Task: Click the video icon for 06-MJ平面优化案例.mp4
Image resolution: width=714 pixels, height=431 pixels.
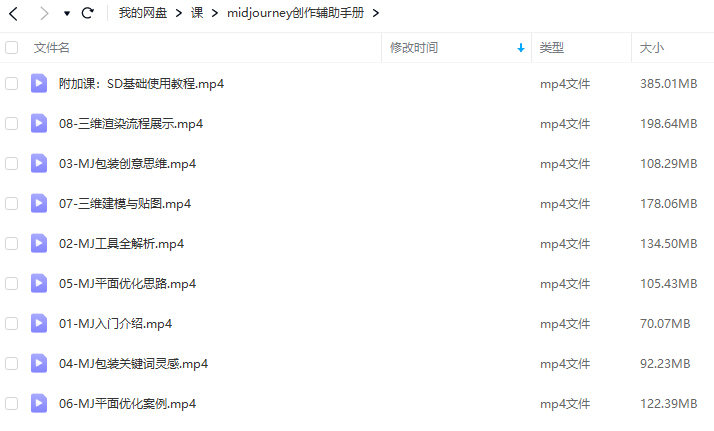Action: point(39,404)
